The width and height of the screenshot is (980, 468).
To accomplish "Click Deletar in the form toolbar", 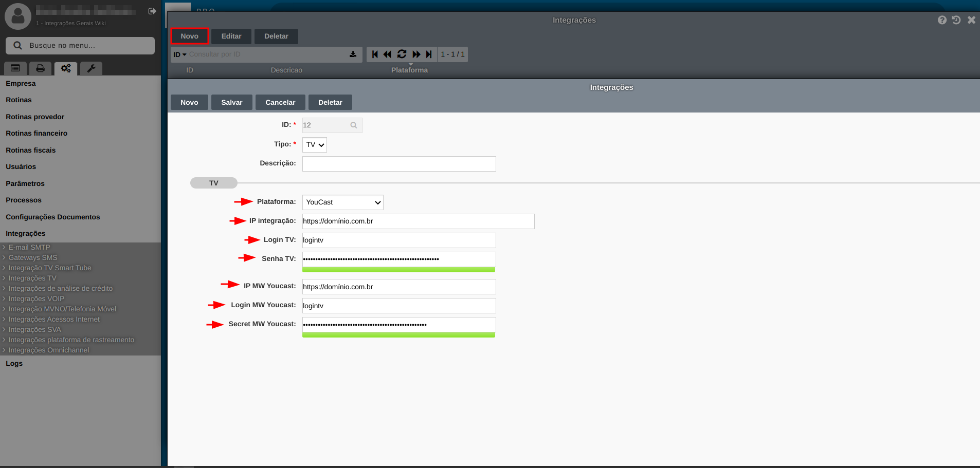I will click(330, 102).
